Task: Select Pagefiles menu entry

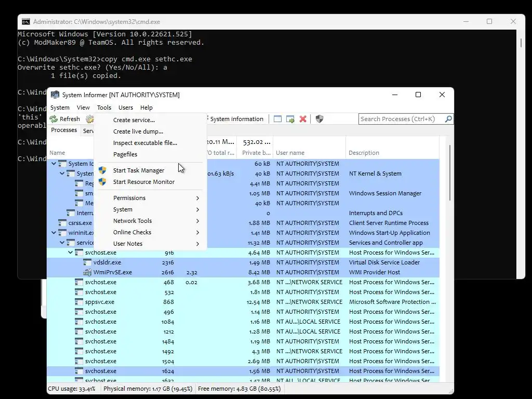Action: (150, 154)
